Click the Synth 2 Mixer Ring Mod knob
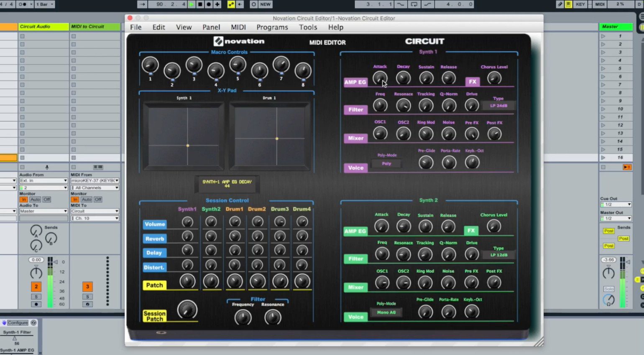The height and width of the screenshot is (355, 644). pyautogui.click(x=425, y=283)
